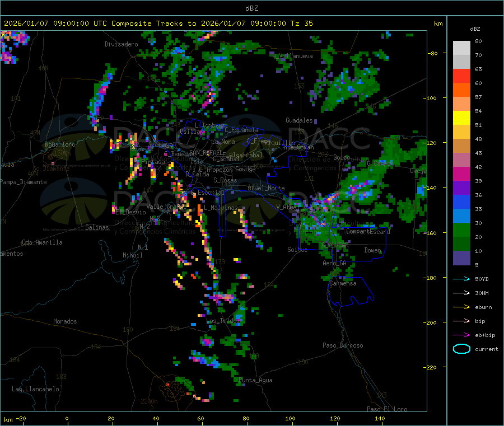Screen dimensions: 504x426
Task: Click the El_Desvio map label
Action: [130, 212]
